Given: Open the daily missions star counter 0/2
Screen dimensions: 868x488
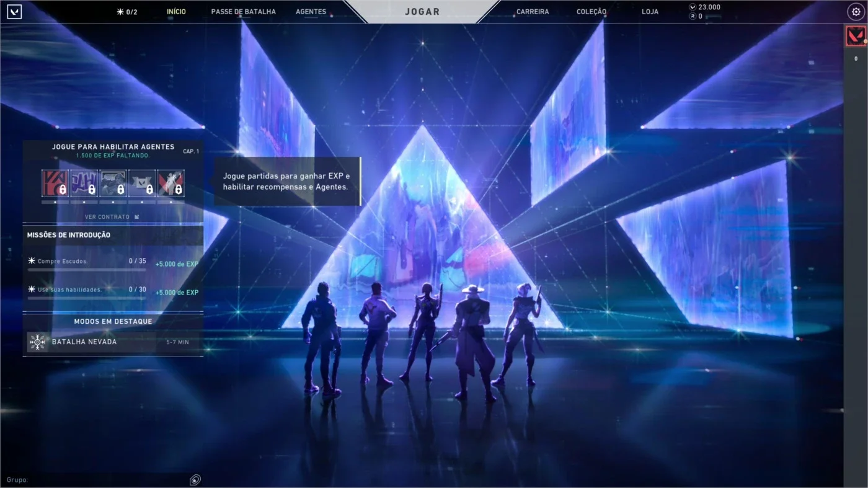Looking at the screenshot, I should 127,12.
